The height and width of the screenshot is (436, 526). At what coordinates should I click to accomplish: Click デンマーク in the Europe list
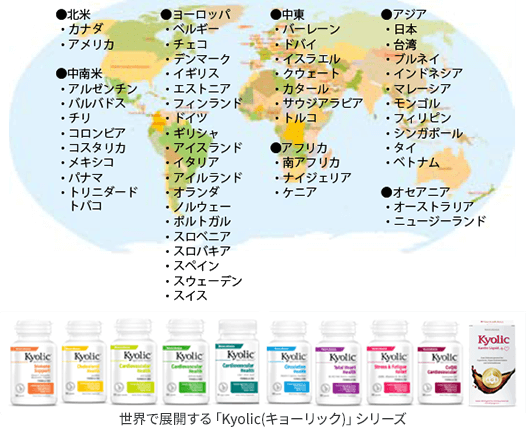202,59
